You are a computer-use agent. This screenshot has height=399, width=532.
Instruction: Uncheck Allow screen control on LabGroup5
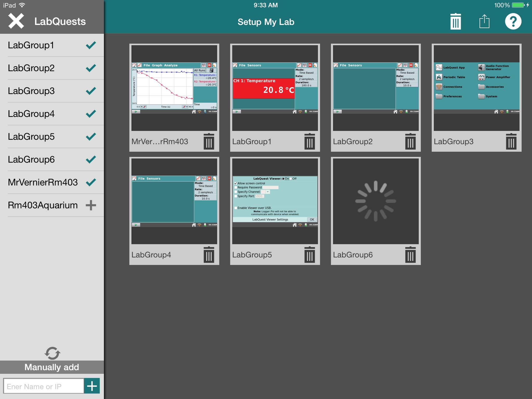236,183
